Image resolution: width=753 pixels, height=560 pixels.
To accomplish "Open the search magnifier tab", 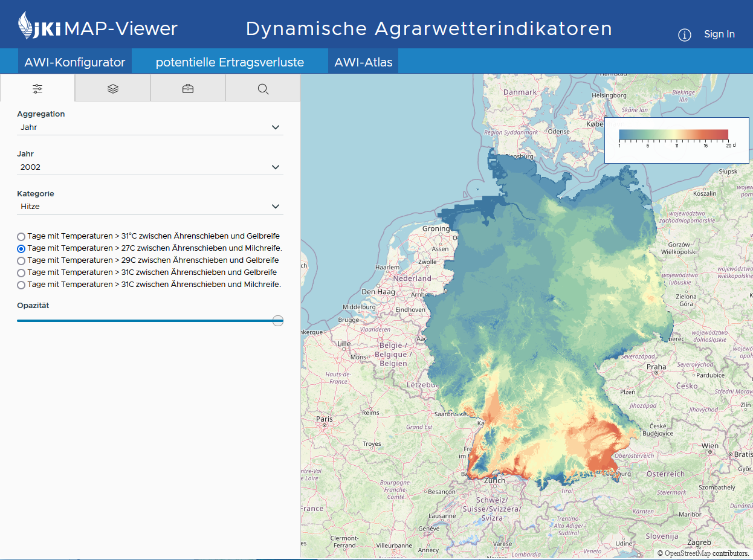I will pos(263,89).
